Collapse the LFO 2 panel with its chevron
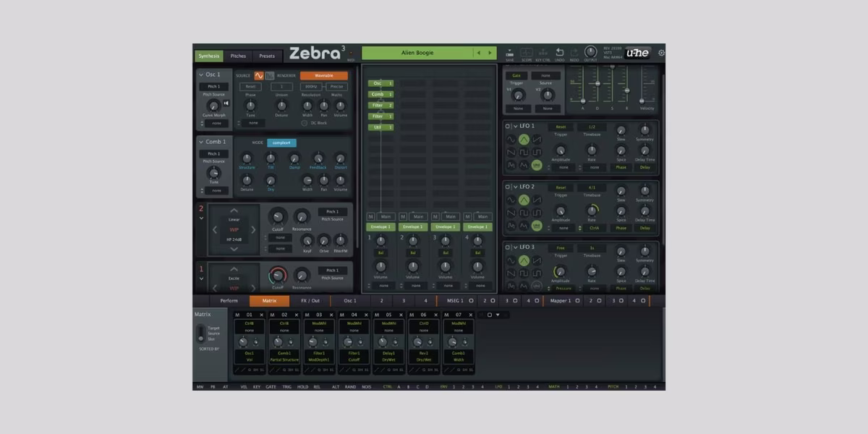Screen dimensions: 868x434 pos(515,187)
